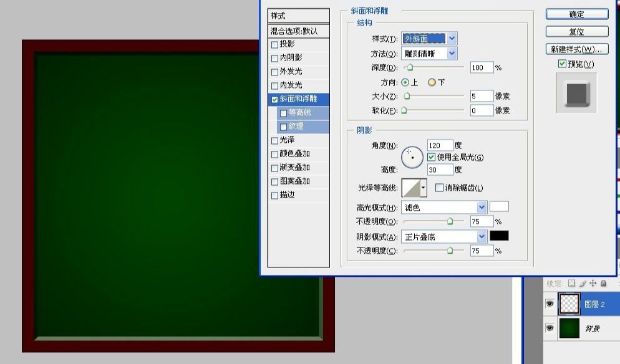The height and width of the screenshot is (364, 620).
Task: Select 图层 2 layer thumbnail
Action: pos(569,304)
